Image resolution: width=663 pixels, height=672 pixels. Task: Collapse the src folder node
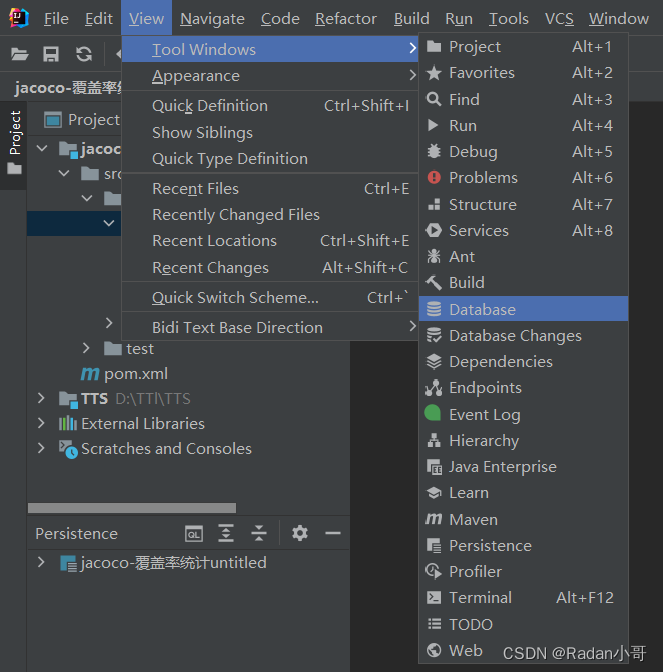pos(64,174)
